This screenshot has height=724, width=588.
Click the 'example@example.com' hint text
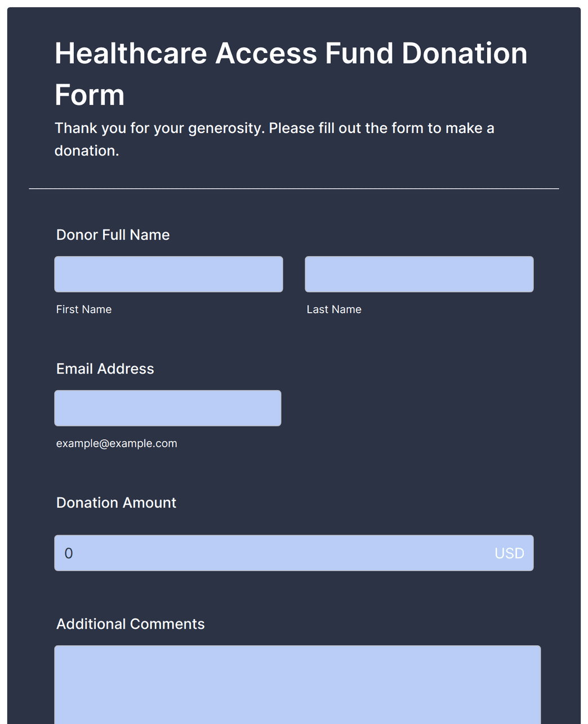pyautogui.click(x=117, y=443)
